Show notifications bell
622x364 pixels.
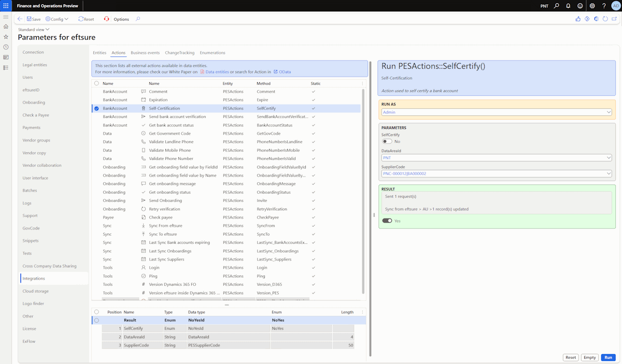(x=568, y=6)
